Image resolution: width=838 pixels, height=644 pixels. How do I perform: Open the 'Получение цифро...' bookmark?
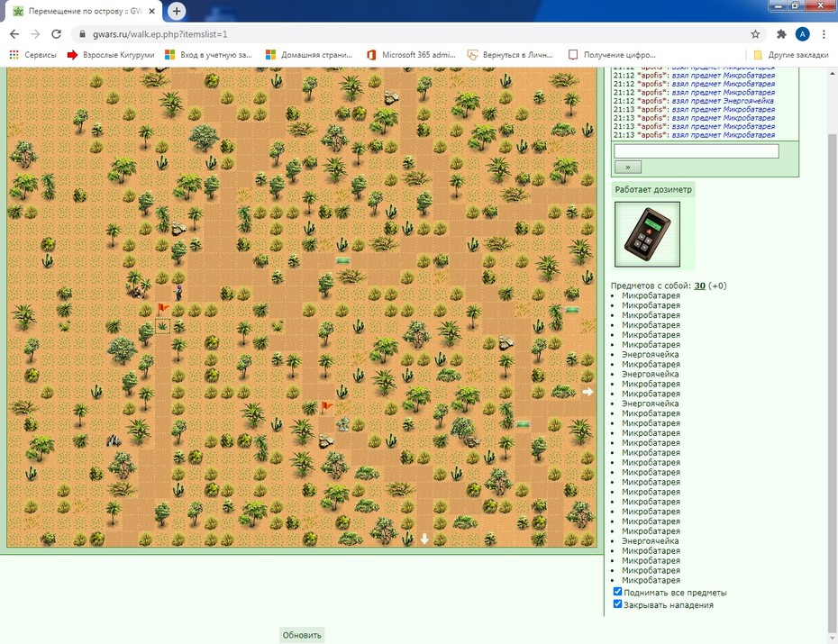[612, 54]
